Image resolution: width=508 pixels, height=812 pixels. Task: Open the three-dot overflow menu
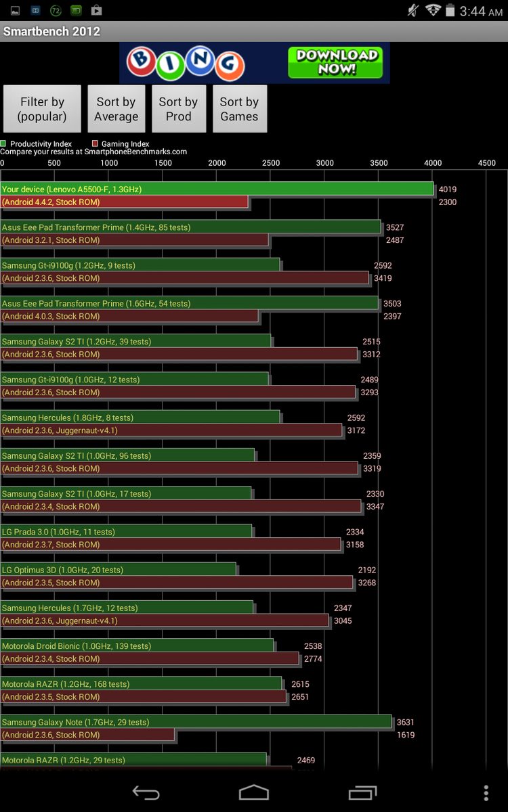point(486,793)
